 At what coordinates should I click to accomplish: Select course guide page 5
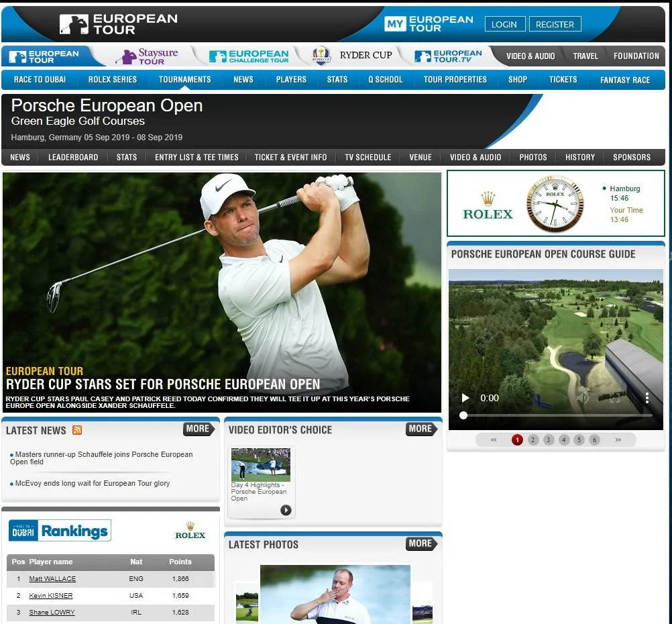click(579, 439)
